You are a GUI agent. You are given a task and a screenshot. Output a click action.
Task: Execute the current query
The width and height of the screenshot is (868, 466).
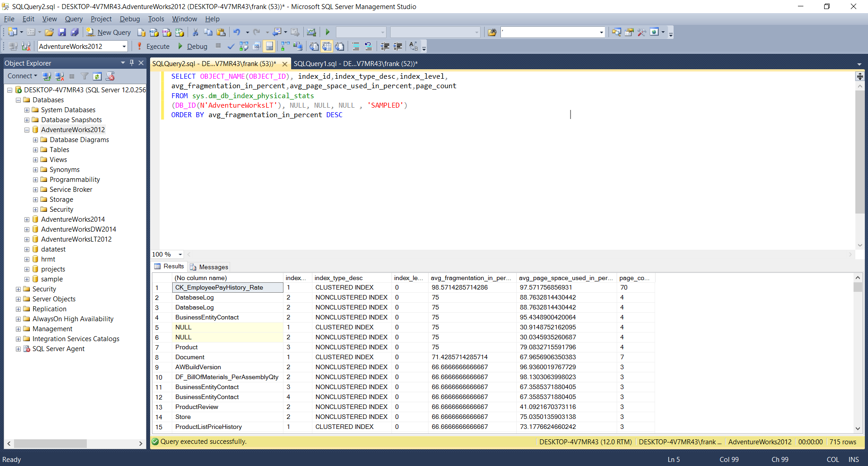click(153, 46)
